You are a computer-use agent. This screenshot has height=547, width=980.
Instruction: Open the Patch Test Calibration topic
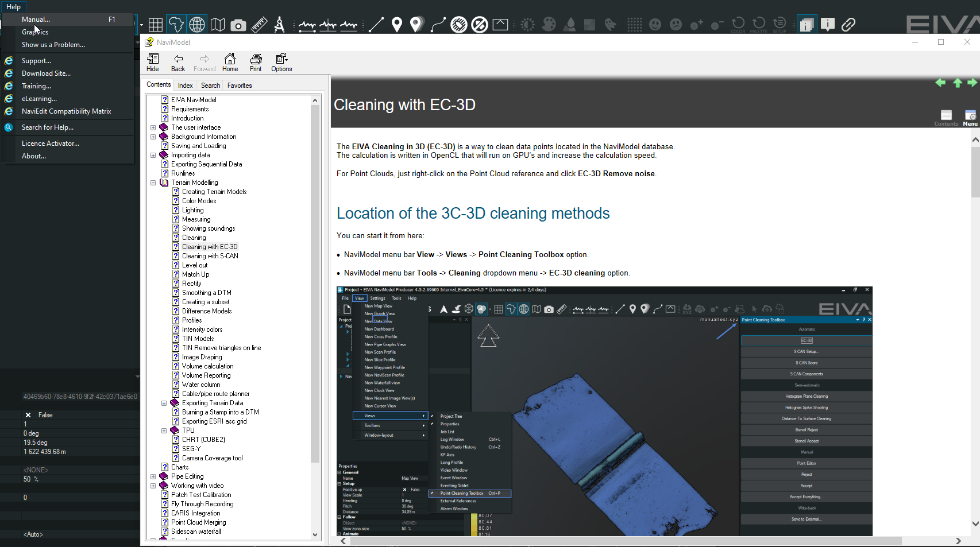201,495
